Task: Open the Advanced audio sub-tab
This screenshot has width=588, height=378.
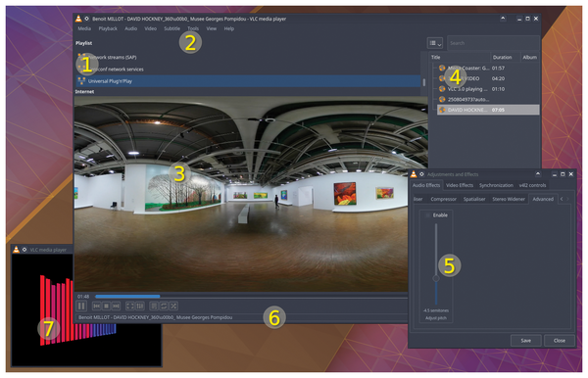Action: coord(543,199)
